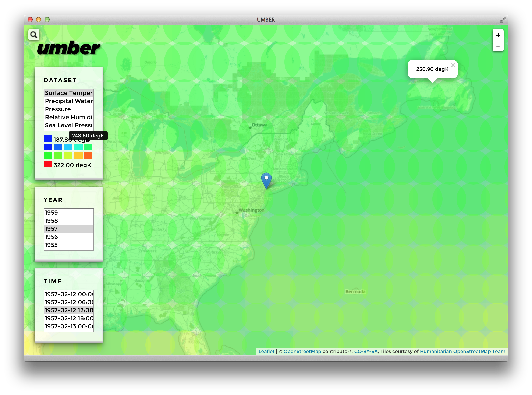Select Sea Level Pressure dataset
532x395 pixels.
[68, 125]
